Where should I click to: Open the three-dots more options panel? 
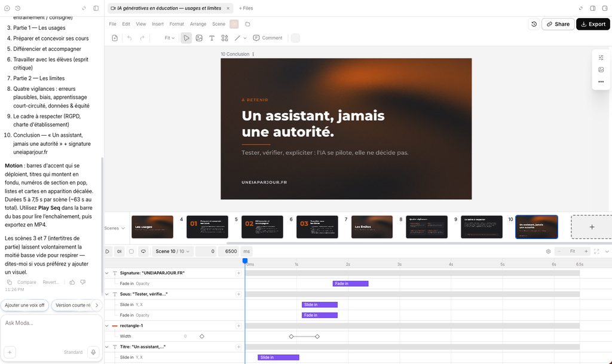(601, 81)
